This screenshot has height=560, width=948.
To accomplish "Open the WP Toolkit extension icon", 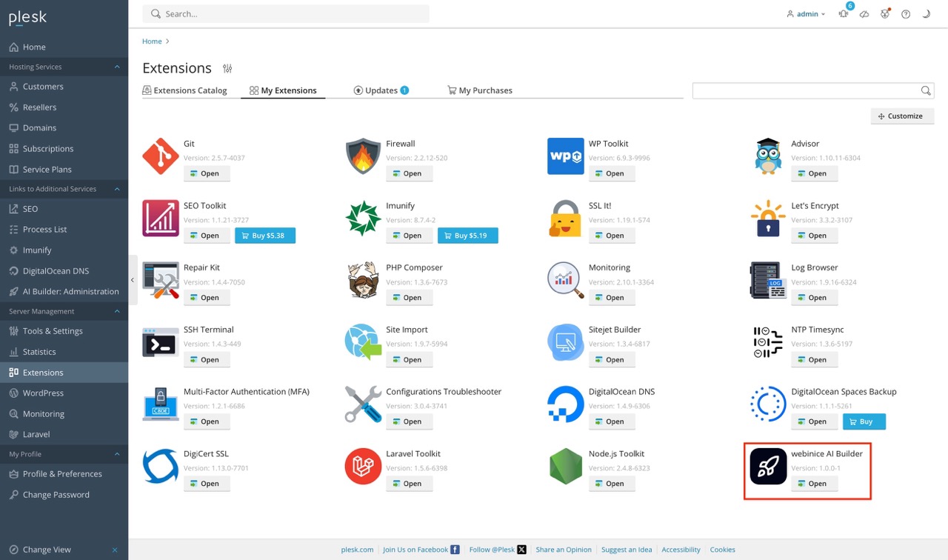I will [x=565, y=156].
